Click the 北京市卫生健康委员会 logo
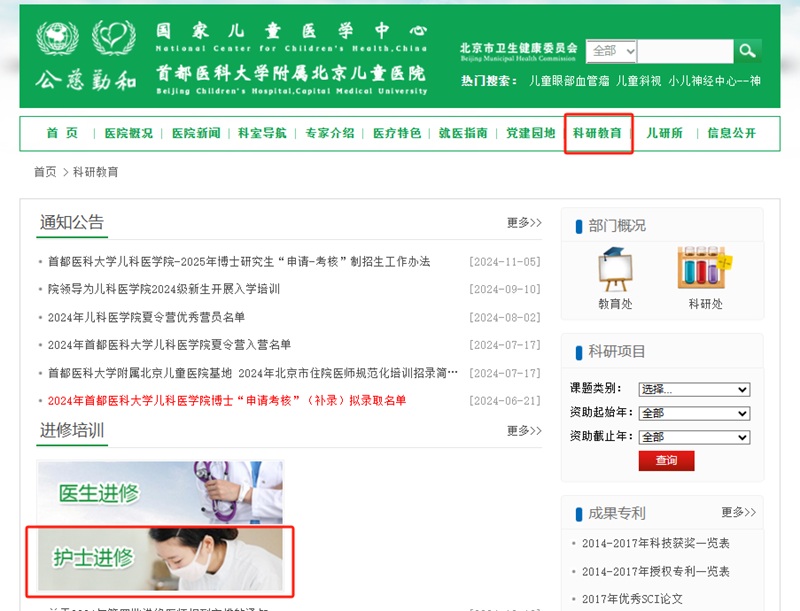800x611 pixels. tap(518, 51)
